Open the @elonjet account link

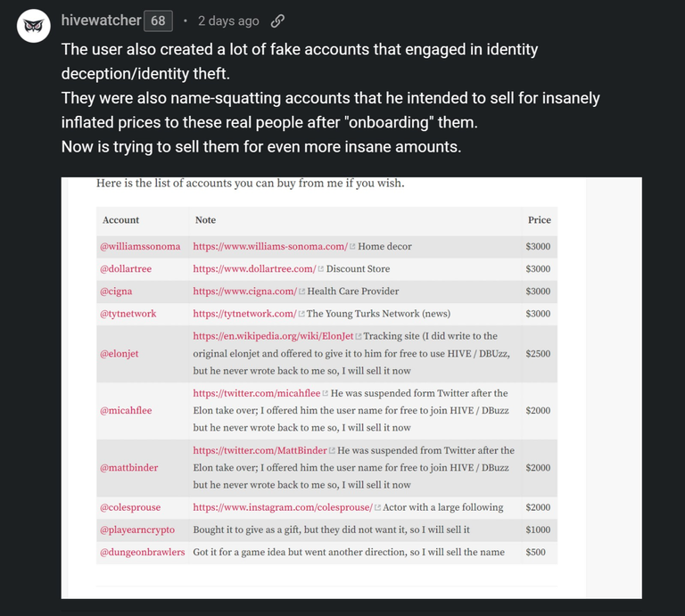tap(119, 354)
